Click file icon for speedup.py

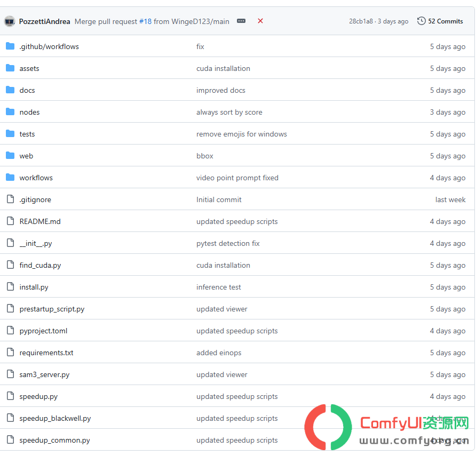tap(10, 396)
